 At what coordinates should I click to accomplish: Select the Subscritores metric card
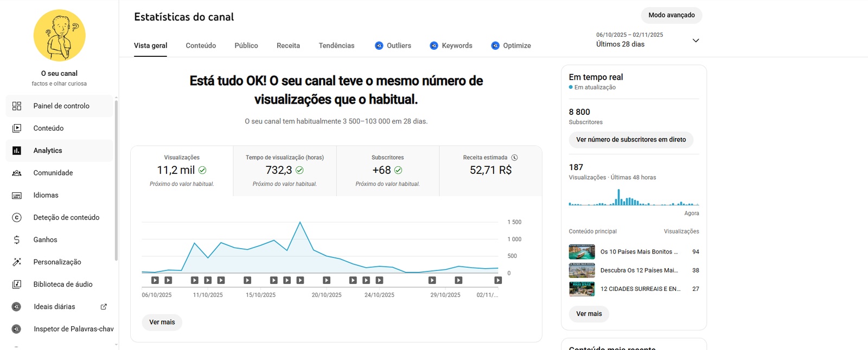[x=388, y=171]
